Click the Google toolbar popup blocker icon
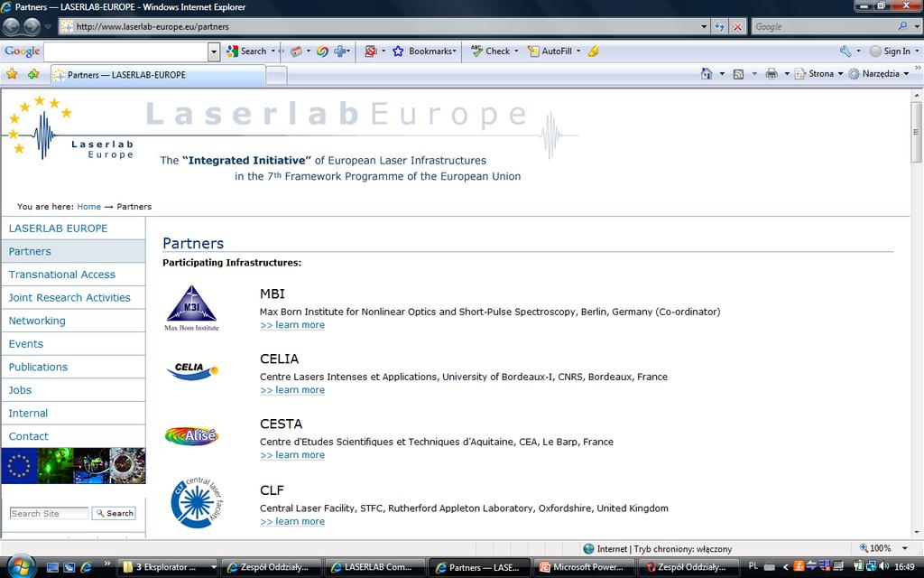Viewport: 924px width, 578px height. tap(370, 51)
